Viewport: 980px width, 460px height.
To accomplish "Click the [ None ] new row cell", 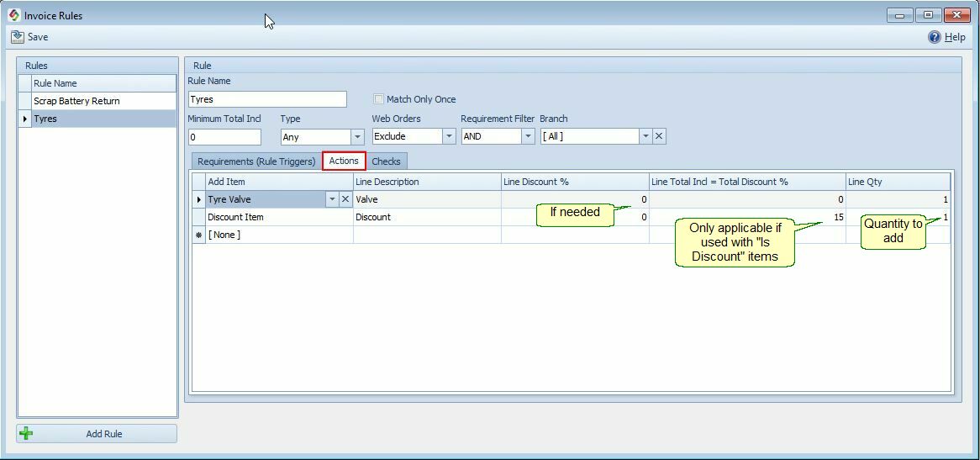I will (x=279, y=235).
